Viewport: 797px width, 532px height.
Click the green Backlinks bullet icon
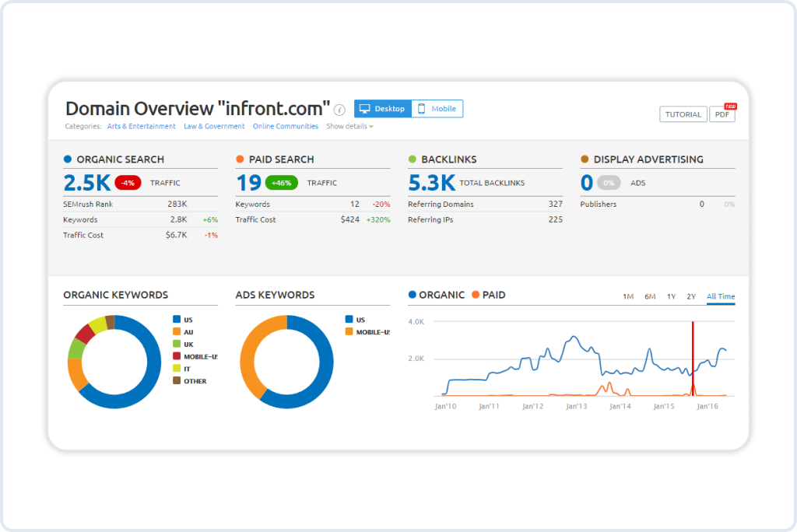pyautogui.click(x=413, y=159)
